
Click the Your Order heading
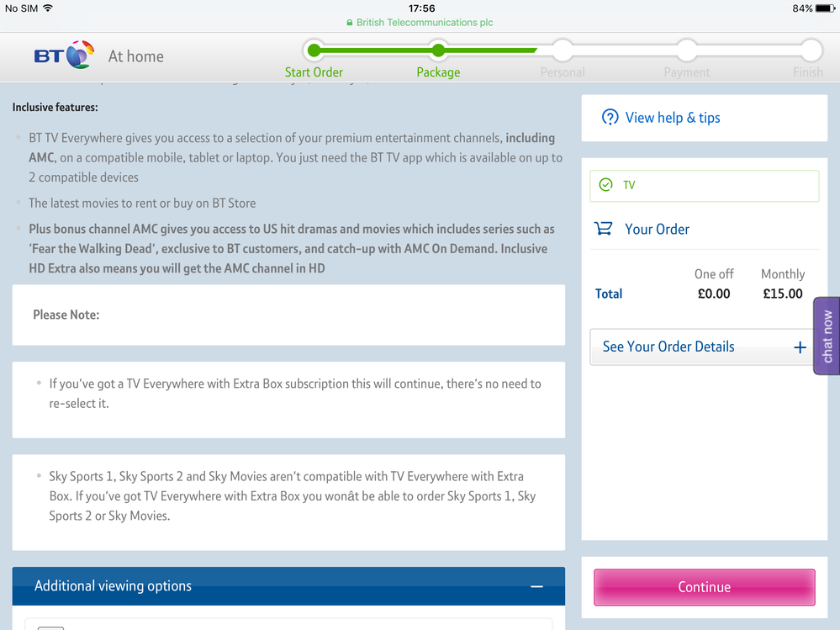click(657, 230)
